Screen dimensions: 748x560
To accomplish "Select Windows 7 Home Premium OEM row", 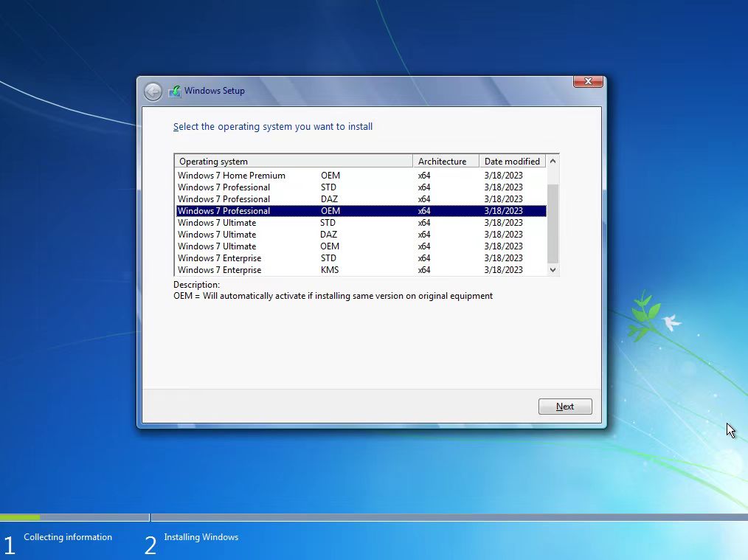I will (x=361, y=176).
